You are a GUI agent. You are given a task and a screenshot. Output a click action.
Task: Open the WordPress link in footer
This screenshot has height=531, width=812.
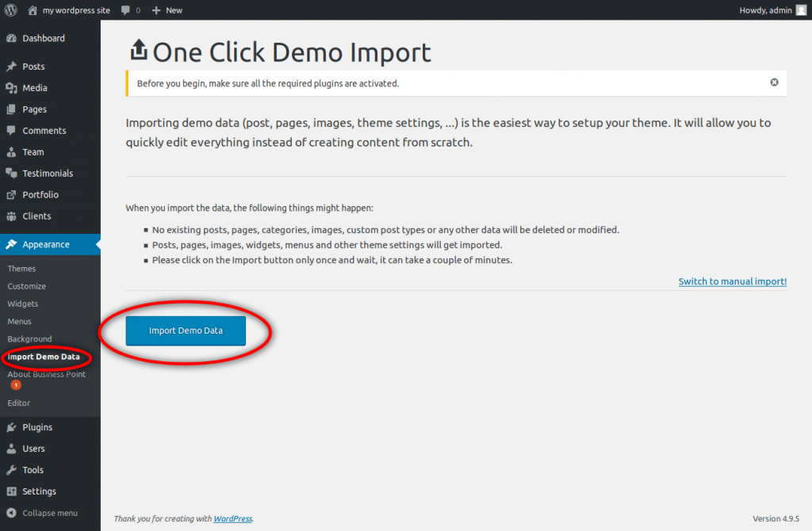tap(232, 518)
